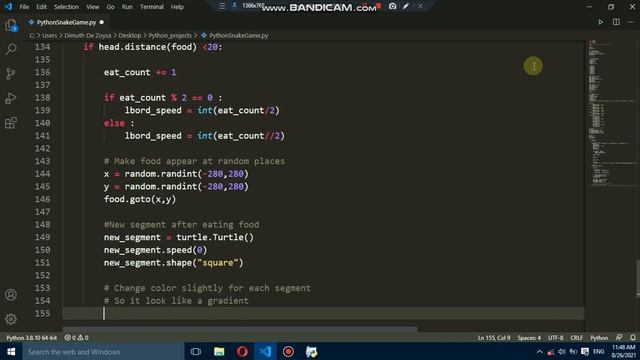640x360 pixels.
Task: Close the Bandicam recording bar
Action: coord(420,6)
